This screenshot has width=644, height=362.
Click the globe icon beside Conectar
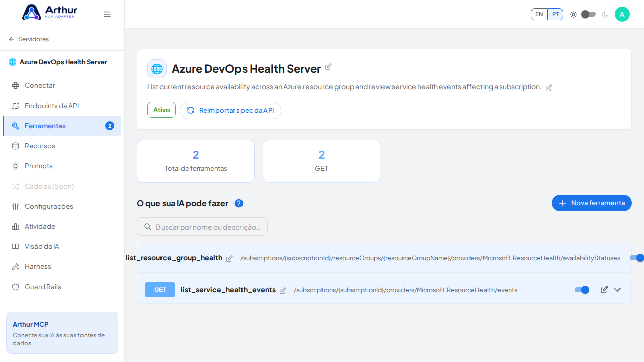(16, 85)
